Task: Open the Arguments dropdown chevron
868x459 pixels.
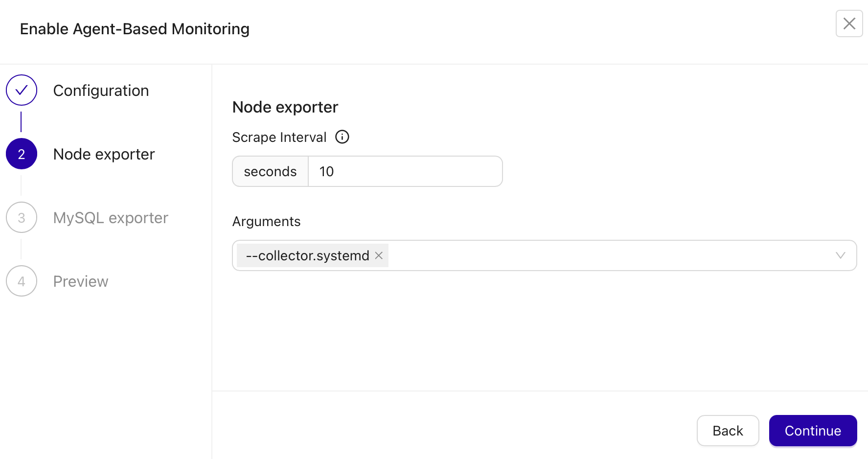Action: pyautogui.click(x=841, y=255)
